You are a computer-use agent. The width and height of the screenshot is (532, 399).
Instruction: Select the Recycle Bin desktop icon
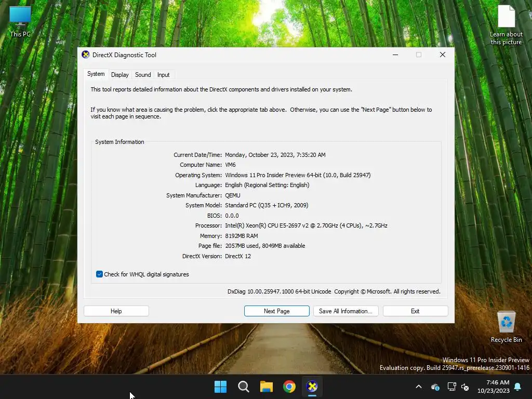[506, 327]
